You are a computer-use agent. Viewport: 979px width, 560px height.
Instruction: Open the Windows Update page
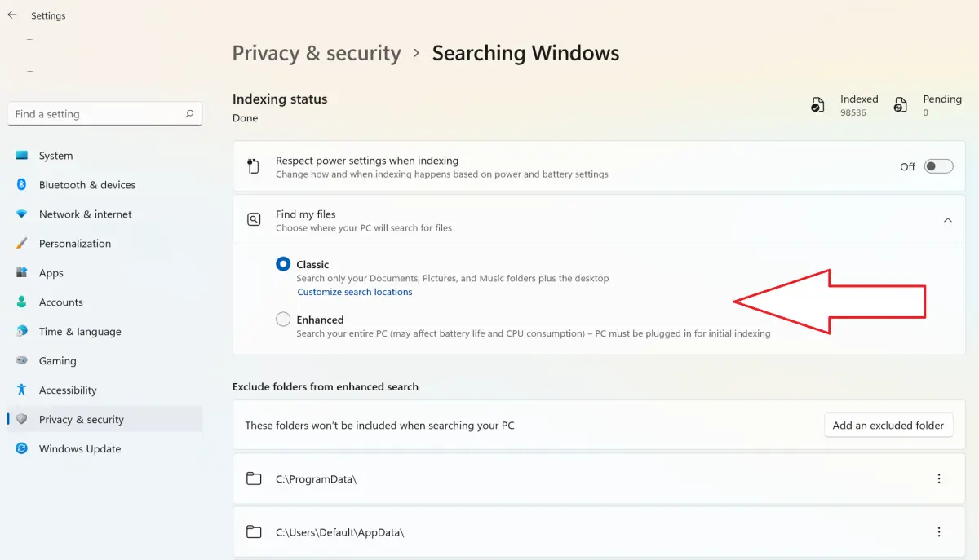pos(104,449)
